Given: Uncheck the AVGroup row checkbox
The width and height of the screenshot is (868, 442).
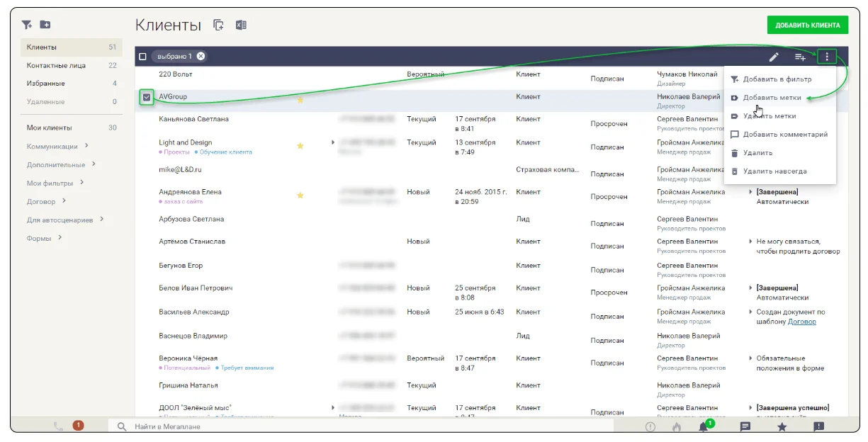Looking at the screenshot, I should pyautogui.click(x=146, y=97).
